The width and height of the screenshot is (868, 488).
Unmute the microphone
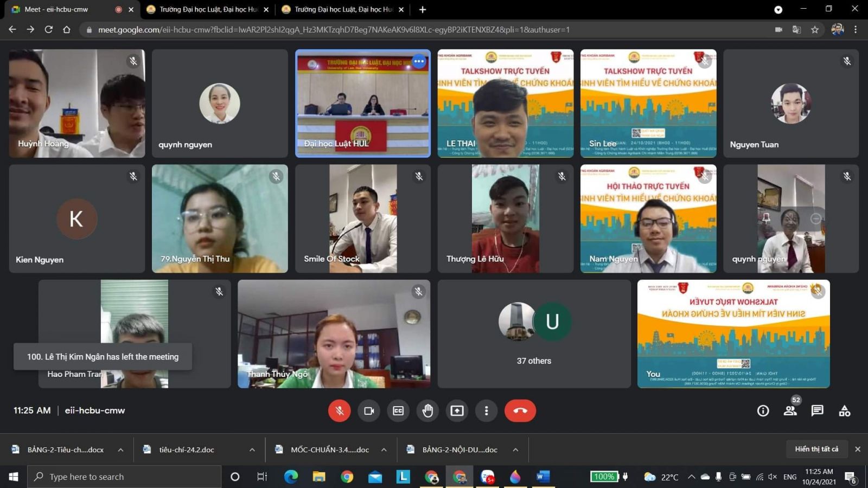pos(340,411)
